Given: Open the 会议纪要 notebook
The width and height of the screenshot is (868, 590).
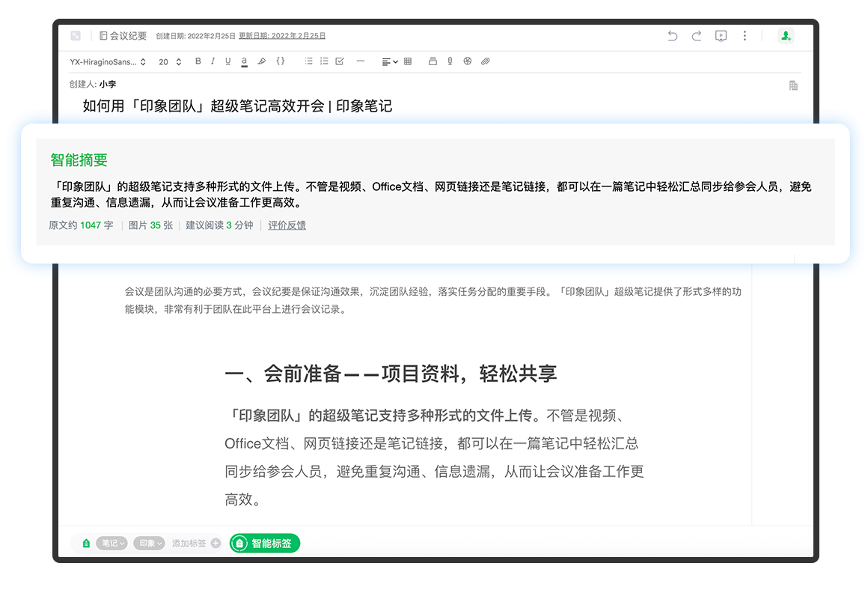Looking at the screenshot, I should point(123,36).
